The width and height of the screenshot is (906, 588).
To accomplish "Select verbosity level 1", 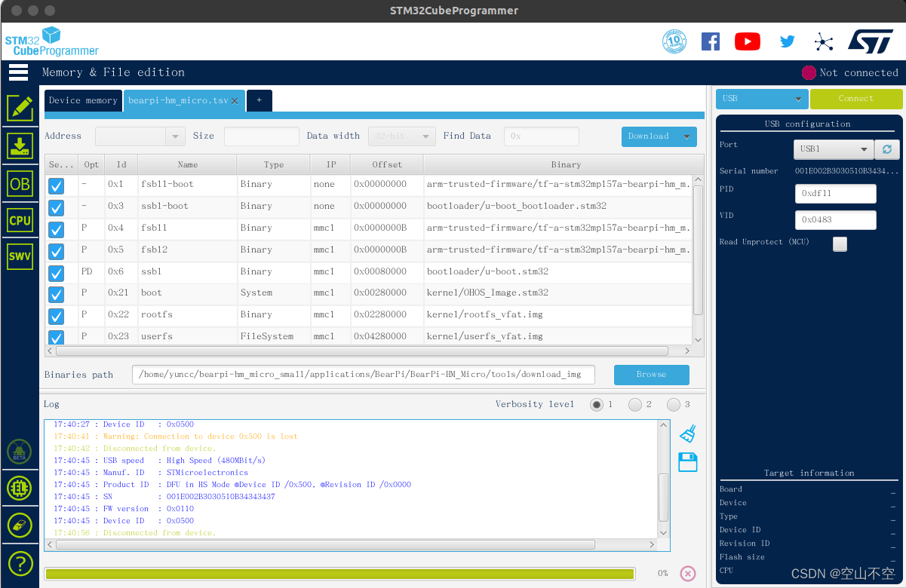I will (597, 405).
